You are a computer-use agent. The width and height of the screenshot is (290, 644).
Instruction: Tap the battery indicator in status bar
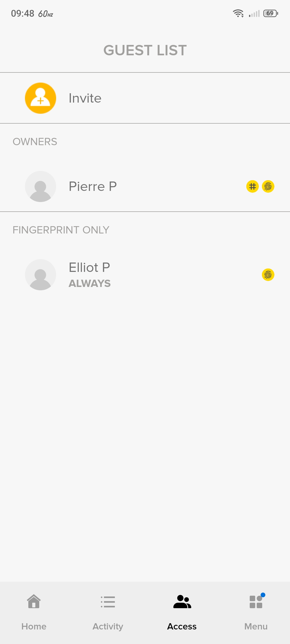coord(271,13)
